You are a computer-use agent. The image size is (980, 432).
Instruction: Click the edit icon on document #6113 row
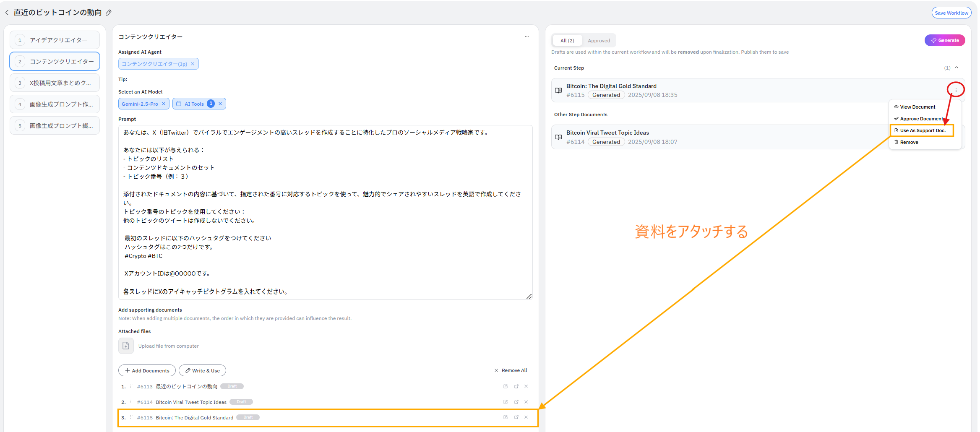coord(505,386)
